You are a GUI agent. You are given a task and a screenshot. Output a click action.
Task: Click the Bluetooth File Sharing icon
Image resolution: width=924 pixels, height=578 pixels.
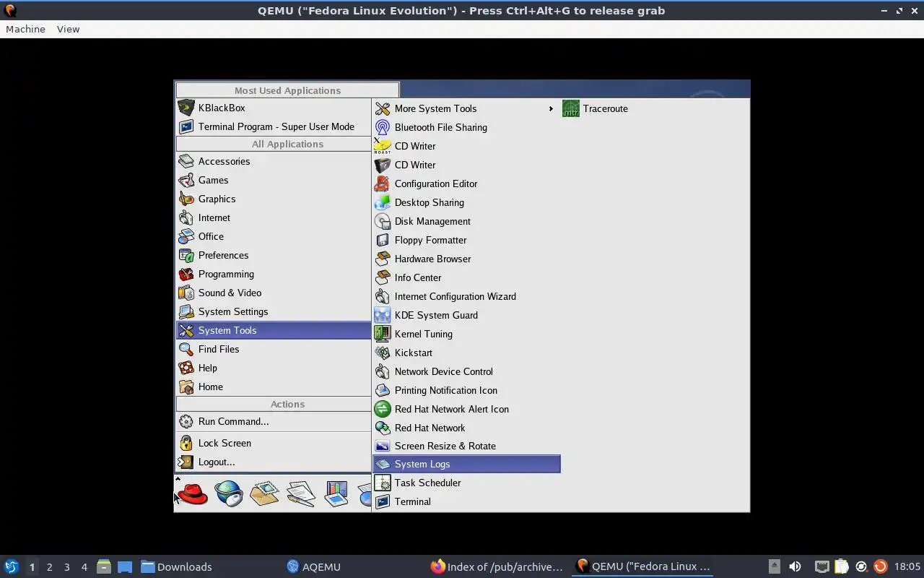pos(383,127)
